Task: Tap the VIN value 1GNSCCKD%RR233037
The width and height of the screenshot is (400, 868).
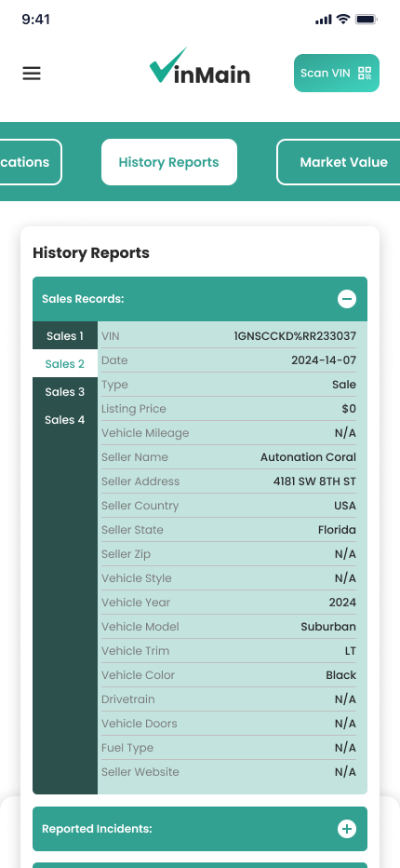Action: pos(295,336)
